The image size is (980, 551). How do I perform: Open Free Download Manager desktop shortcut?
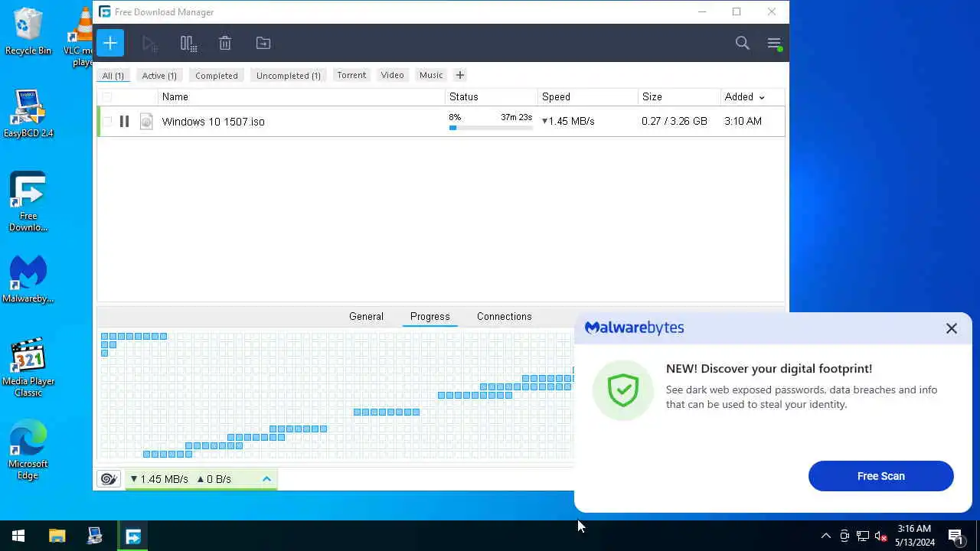[28, 202]
